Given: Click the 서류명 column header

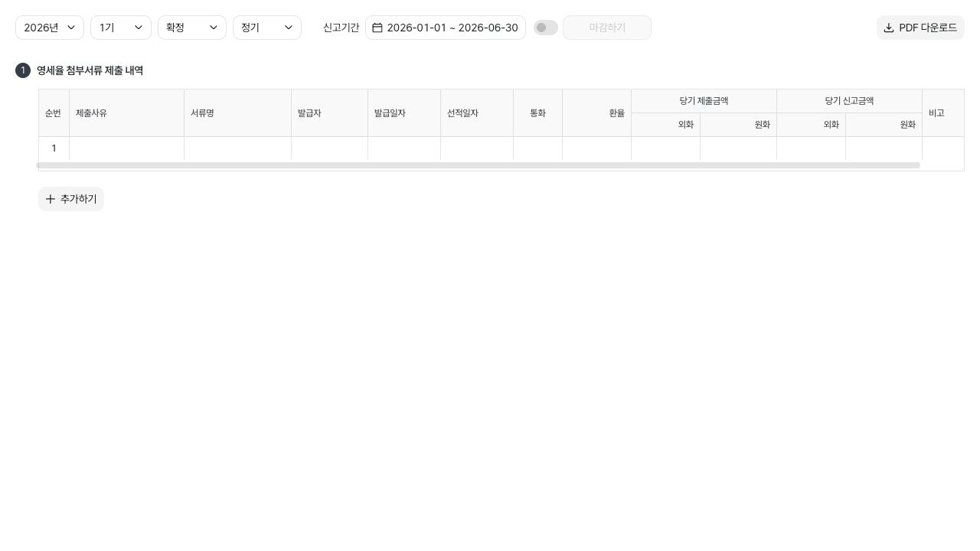Looking at the screenshot, I should tap(238, 113).
